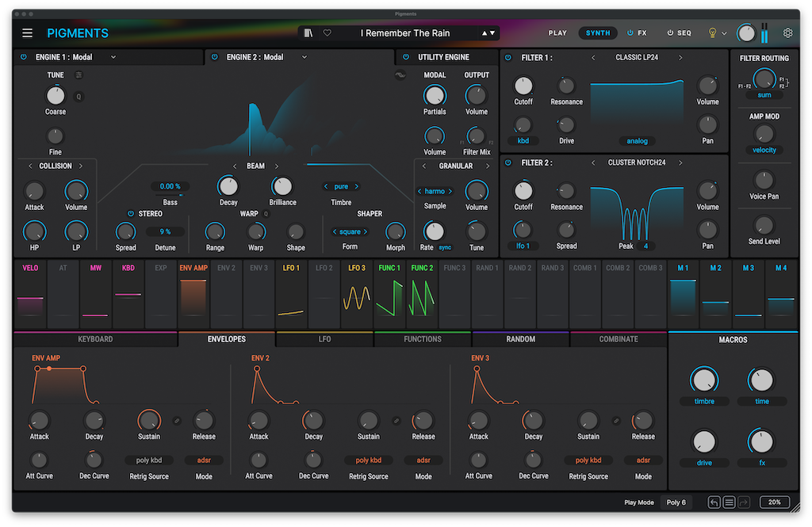Image resolution: width=812 pixels, height=527 pixels.
Task: Open Filter 1 analog mode dropdown
Action: (x=637, y=141)
